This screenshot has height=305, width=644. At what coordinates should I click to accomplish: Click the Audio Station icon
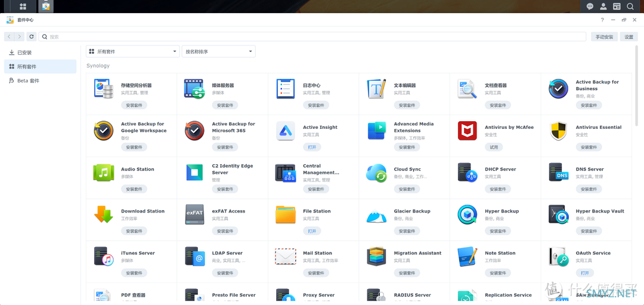(x=104, y=172)
